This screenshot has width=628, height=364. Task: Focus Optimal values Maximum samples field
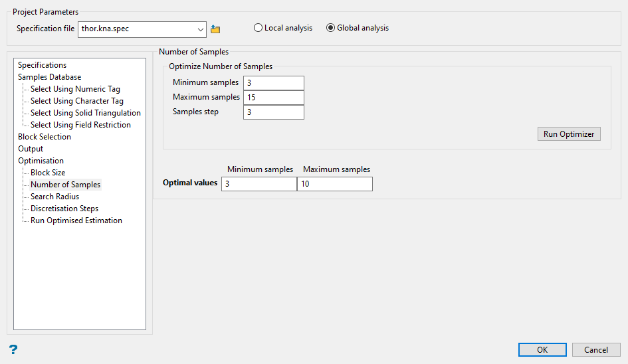coord(335,184)
